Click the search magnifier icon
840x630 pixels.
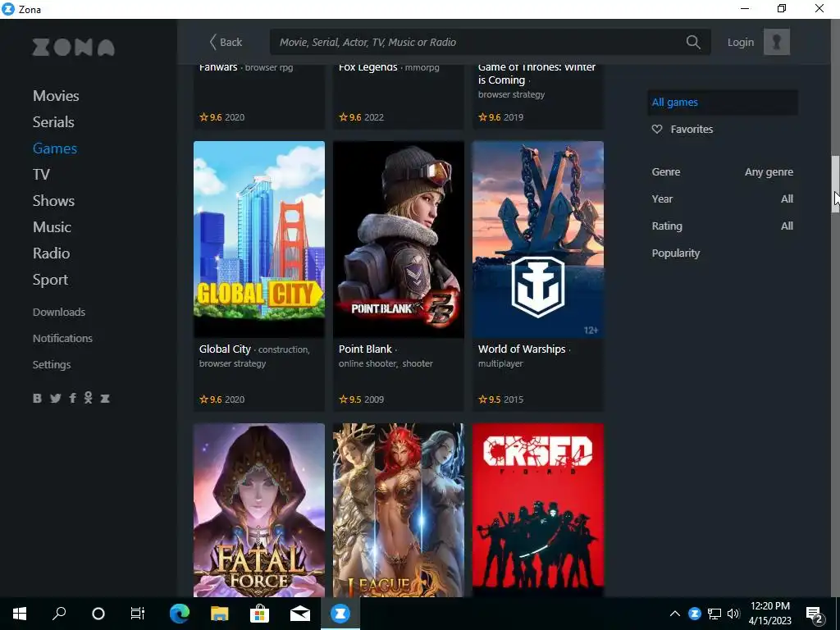[x=692, y=42]
